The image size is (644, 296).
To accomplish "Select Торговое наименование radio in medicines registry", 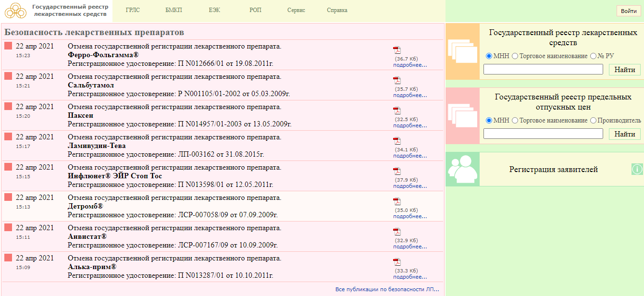I will coord(515,56).
